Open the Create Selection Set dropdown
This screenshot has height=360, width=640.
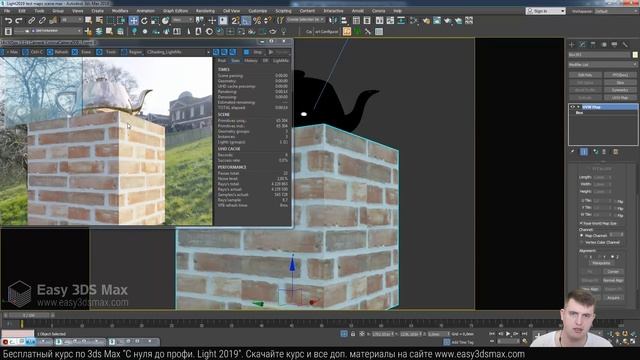coord(305,20)
